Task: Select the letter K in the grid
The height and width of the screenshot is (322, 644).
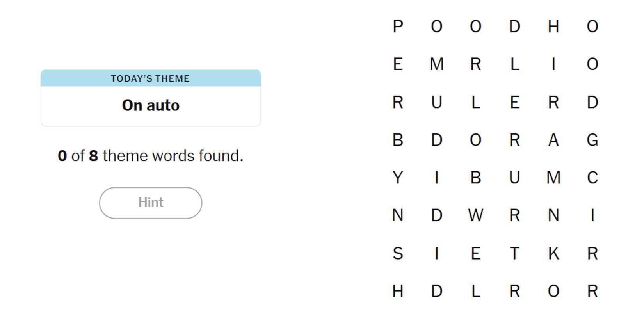Action: click(x=553, y=253)
